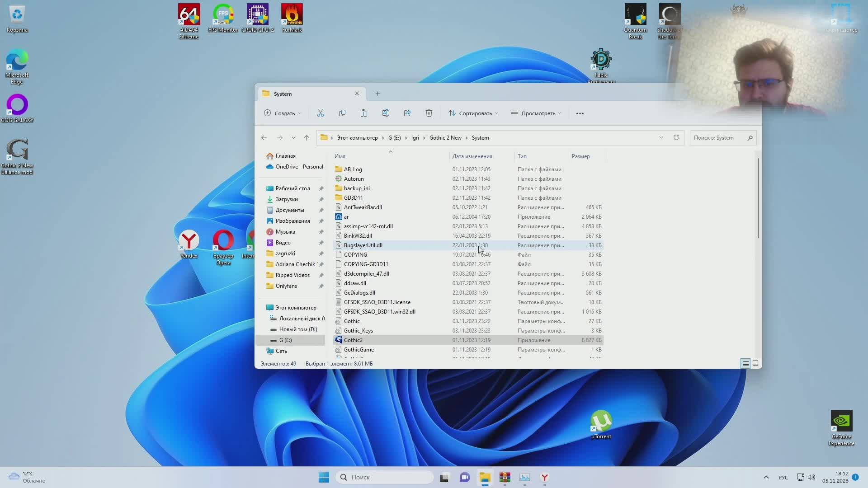
Task: Switch to large thumbnails view toggle
Action: click(x=755, y=363)
